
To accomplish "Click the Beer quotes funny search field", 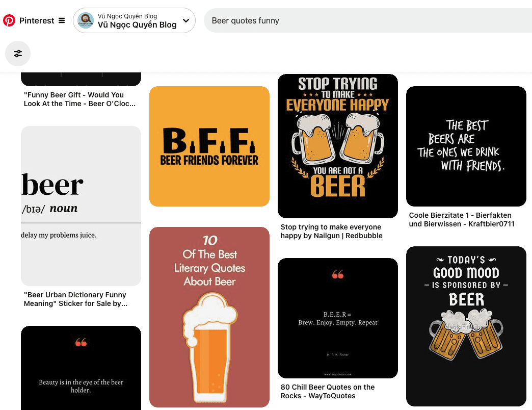I will point(368,20).
